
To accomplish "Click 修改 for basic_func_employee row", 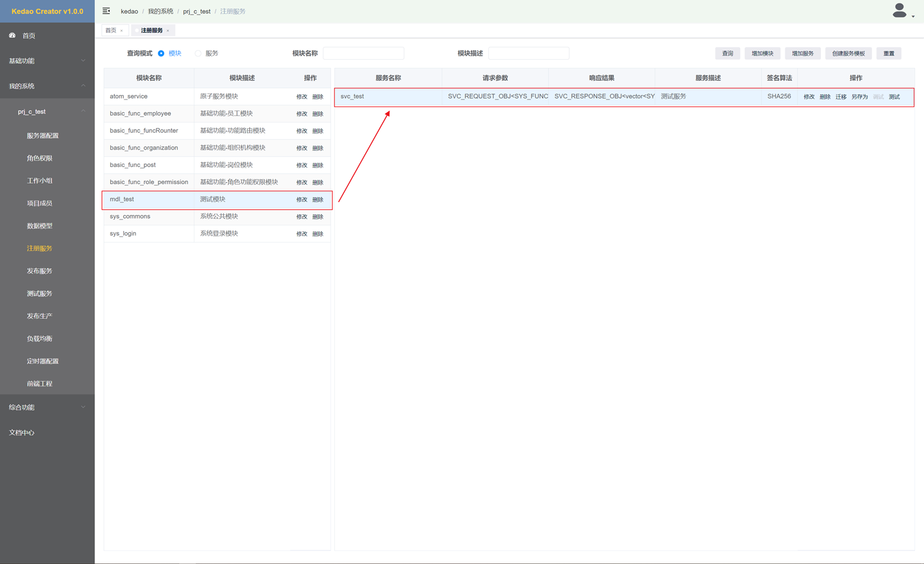I will pyautogui.click(x=302, y=114).
